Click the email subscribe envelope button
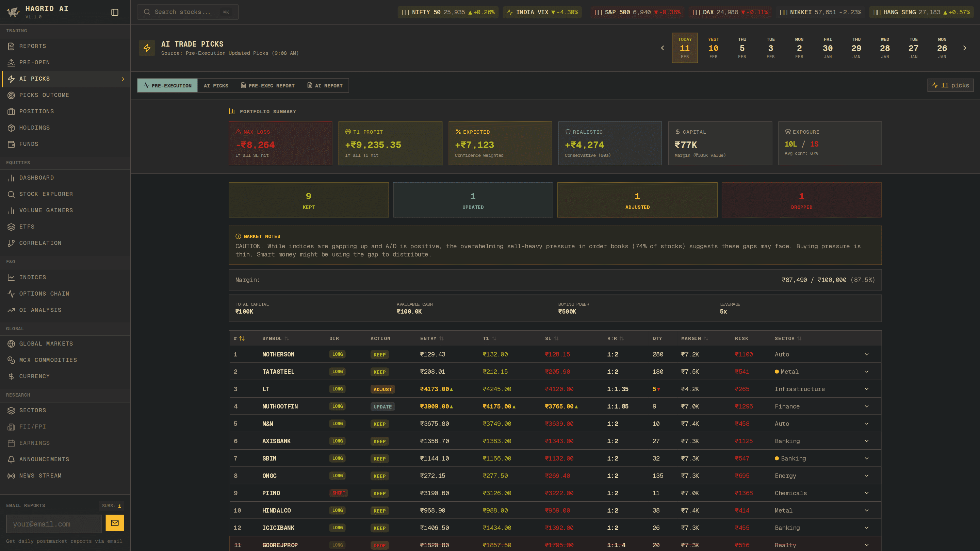The height and width of the screenshot is (551, 980). (115, 523)
